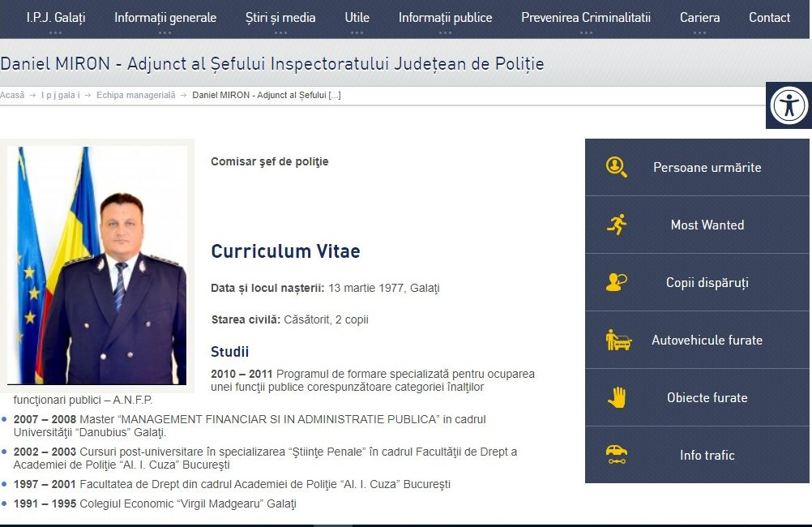The image size is (812, 527).
Task: Click the Daniel MIRON breadcrumb entry
Action: (266, 95)
